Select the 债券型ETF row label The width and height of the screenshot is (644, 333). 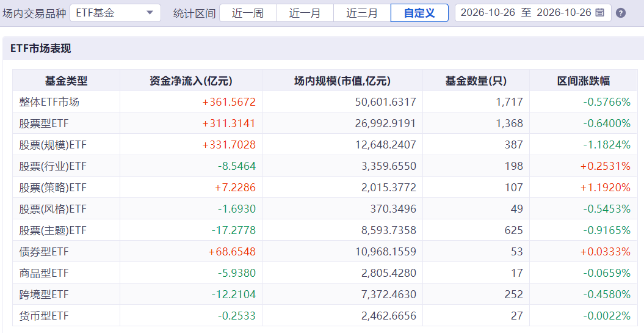(44, 252)
